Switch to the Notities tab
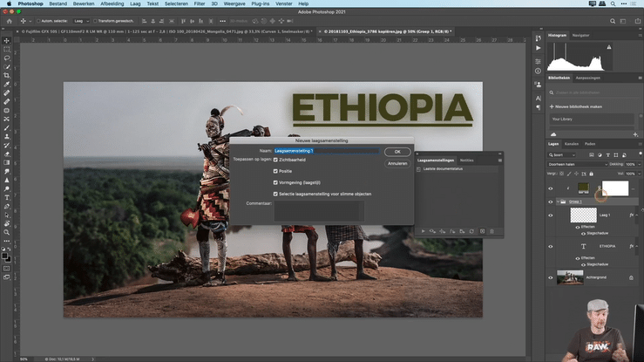This screenshot has width=644, height=362. click(466, 161)
